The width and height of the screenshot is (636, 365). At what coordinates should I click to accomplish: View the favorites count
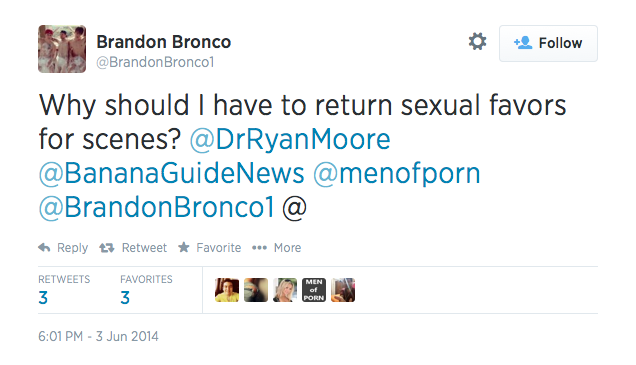tap(125, 298)
